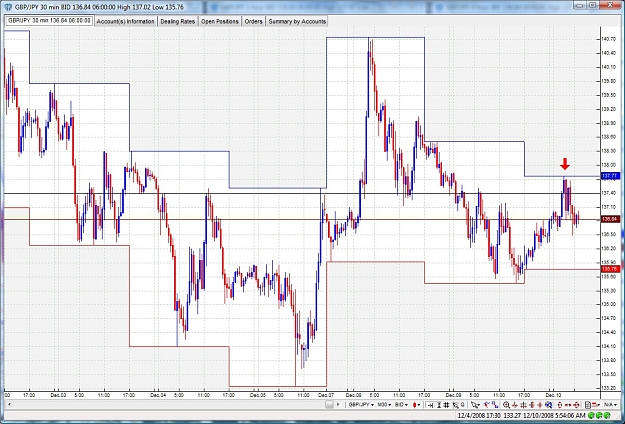This screenshot has height=424, width=625.
Task: Click the red double-cross grid icon
Action: point(524,405)
